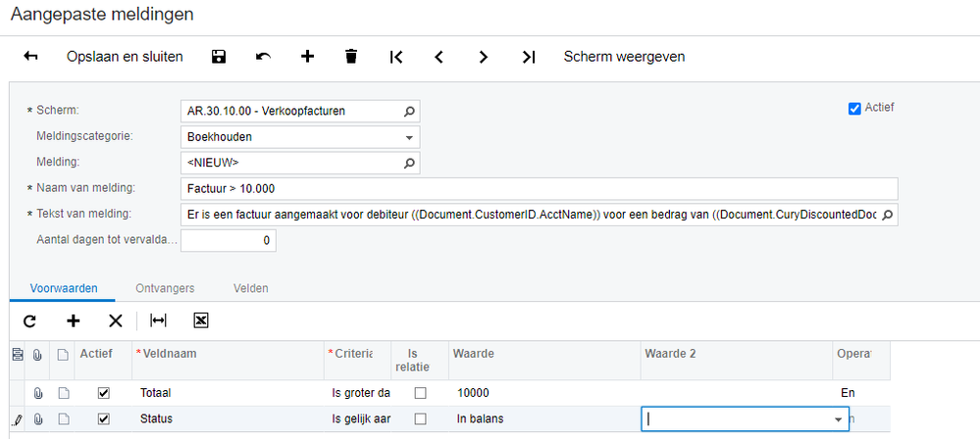Add a new record with toolbar plus icon

tap(307, 56)
